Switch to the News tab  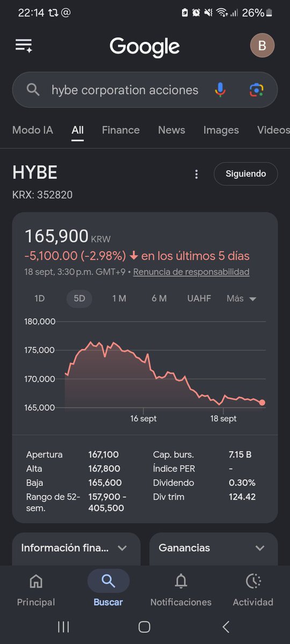tap(171, 130)
